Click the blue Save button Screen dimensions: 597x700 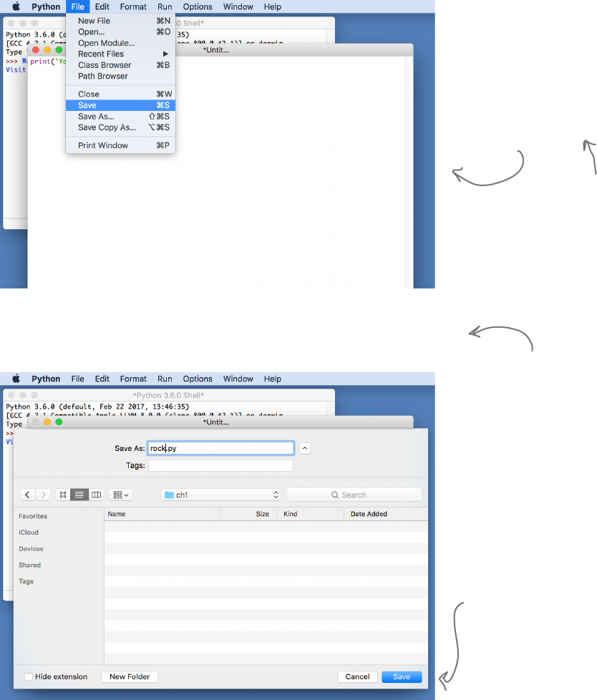tap(402, 677)
